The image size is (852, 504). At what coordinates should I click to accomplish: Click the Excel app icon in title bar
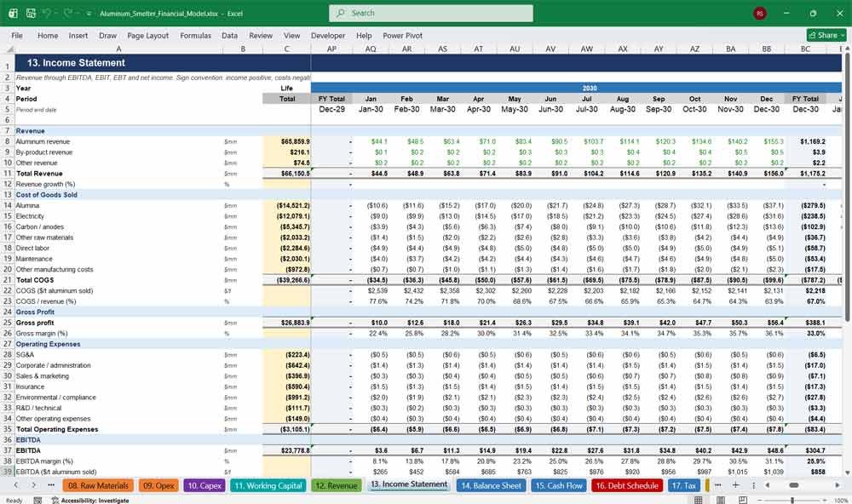pyautogui.click(x=13, y=13)
